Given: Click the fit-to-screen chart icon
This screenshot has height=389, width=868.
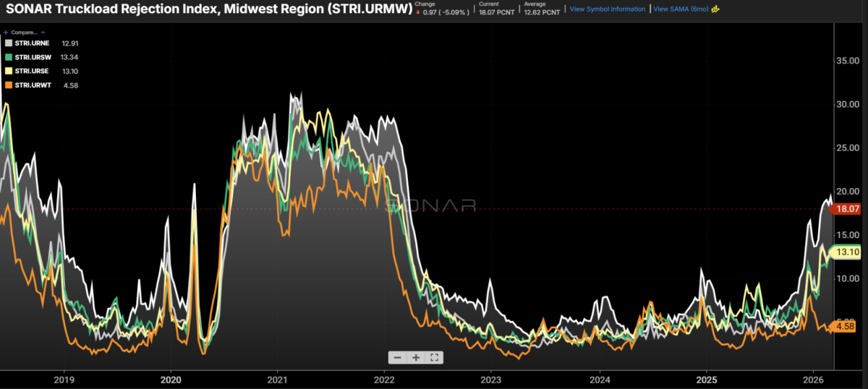Looking at the screenshot, I should pyautogui.click(x=434, y=357).
